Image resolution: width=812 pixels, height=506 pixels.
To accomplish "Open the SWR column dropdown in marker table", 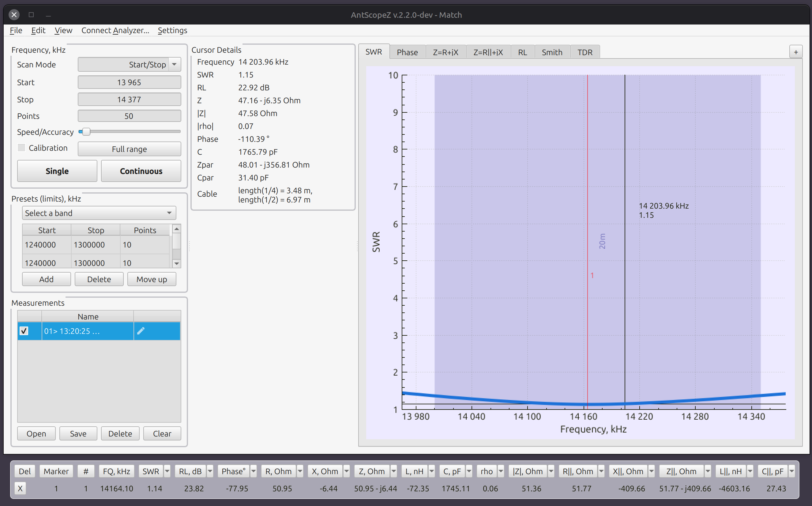I will click(167, 471).
